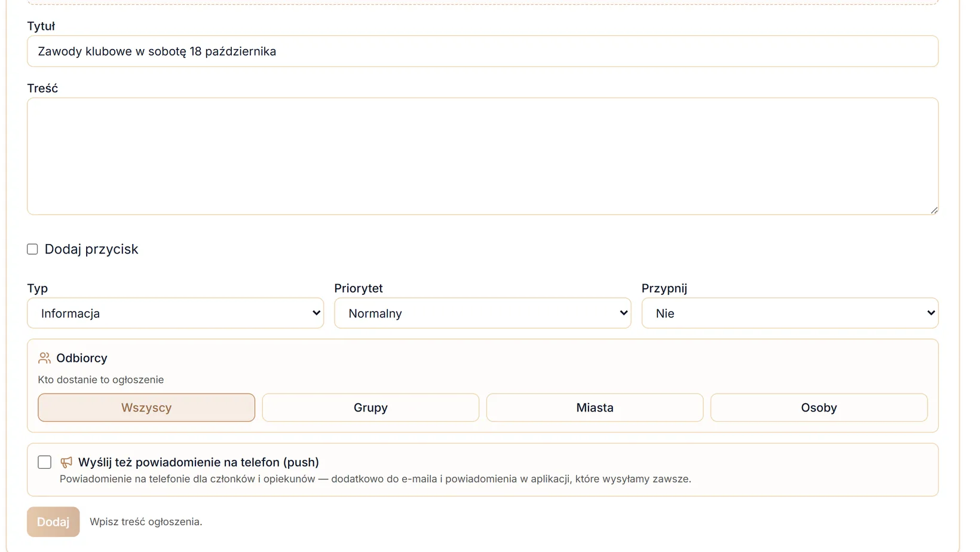This screenshot has height=552, width=980.
Task: Click the 'Treść' field label
Action: 42,89
